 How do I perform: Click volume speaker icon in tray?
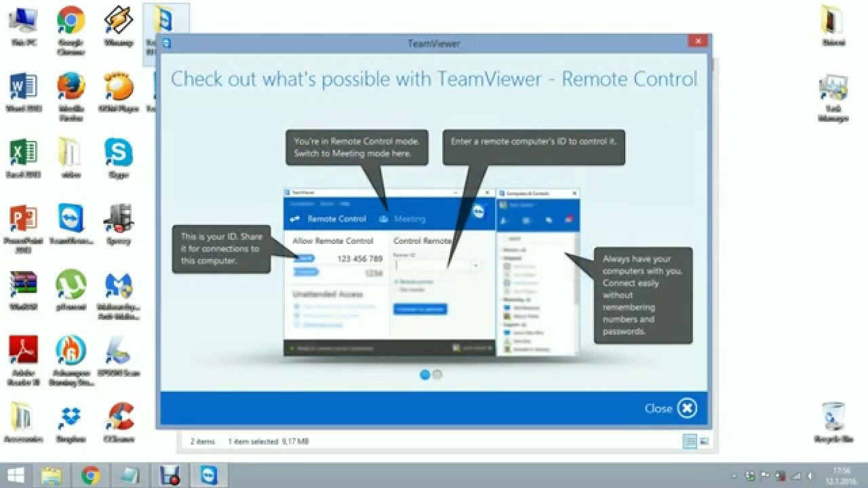click(x=810, y=476)
